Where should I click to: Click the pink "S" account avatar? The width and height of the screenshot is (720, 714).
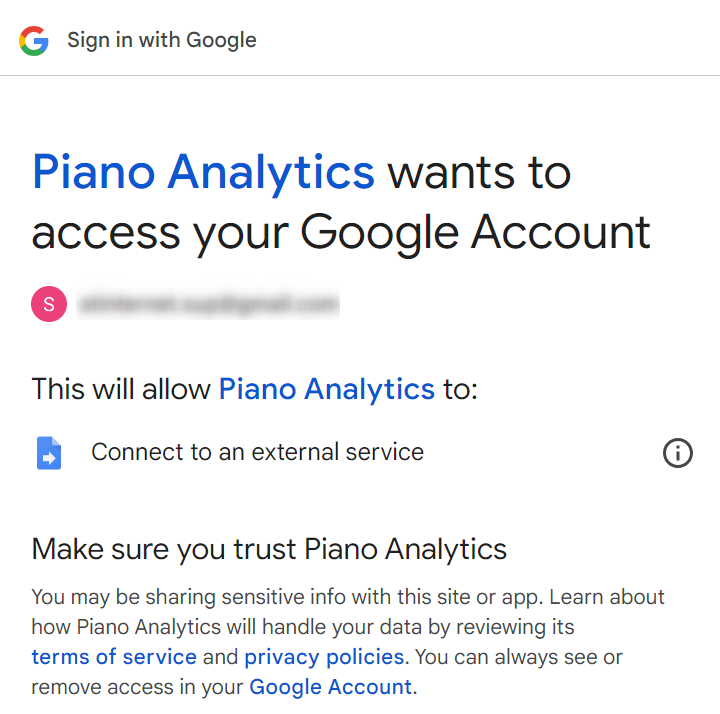coord(49,303)
